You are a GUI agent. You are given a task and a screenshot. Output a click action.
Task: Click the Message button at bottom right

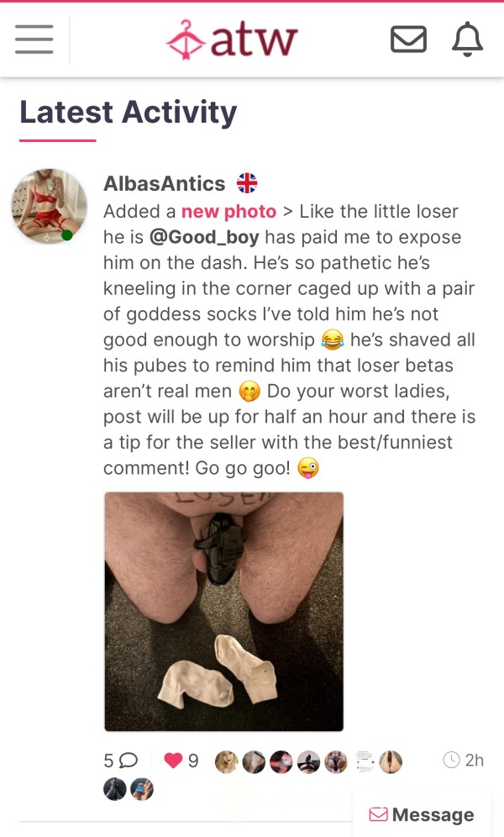point(422,814)
